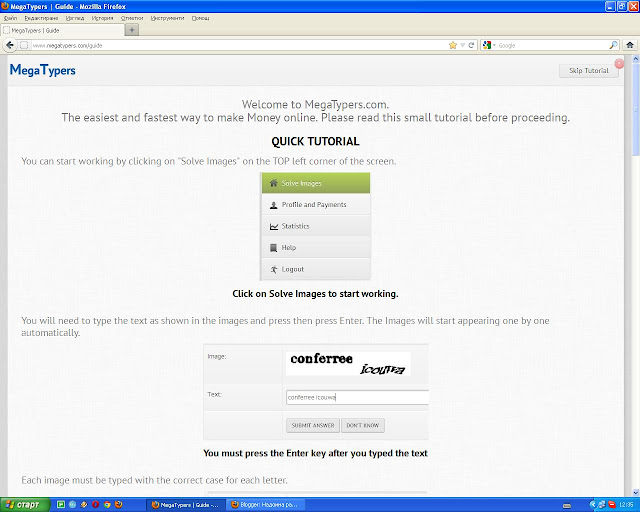Click the search magnifier icon

(613, 45)
